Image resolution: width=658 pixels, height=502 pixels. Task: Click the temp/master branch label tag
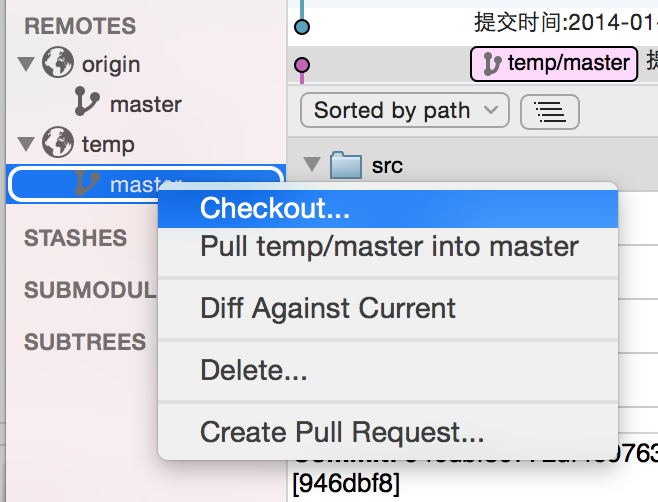pyautogui.click(x=555, y=64)
